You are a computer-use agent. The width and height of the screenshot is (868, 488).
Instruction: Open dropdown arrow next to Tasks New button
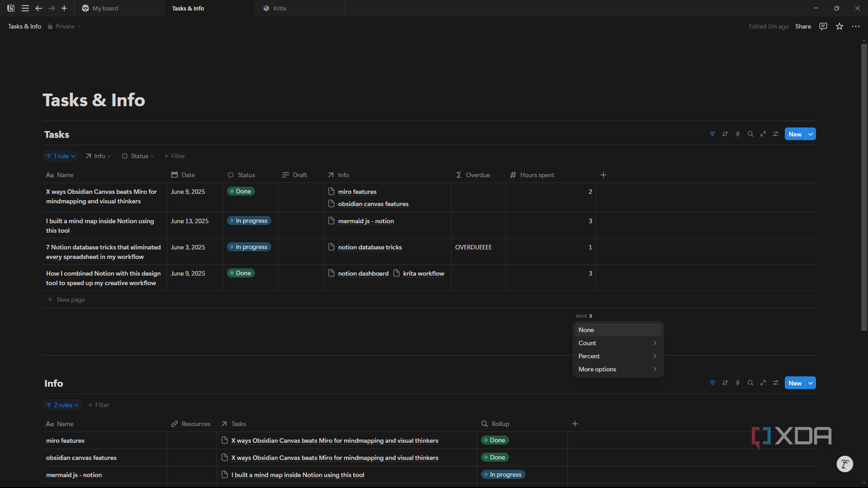click(811, 134)
